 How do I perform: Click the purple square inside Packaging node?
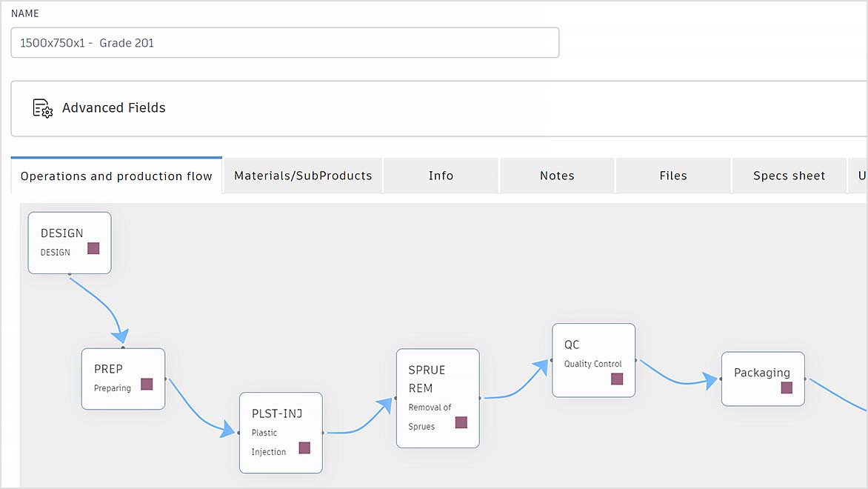787,387
